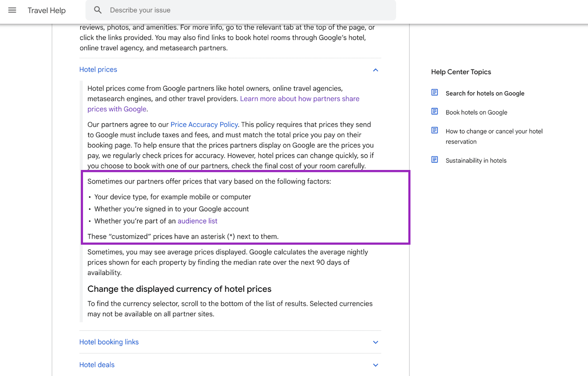588x376 pixels.
Task: Follow the audience list link
Action: pos(197,221)
